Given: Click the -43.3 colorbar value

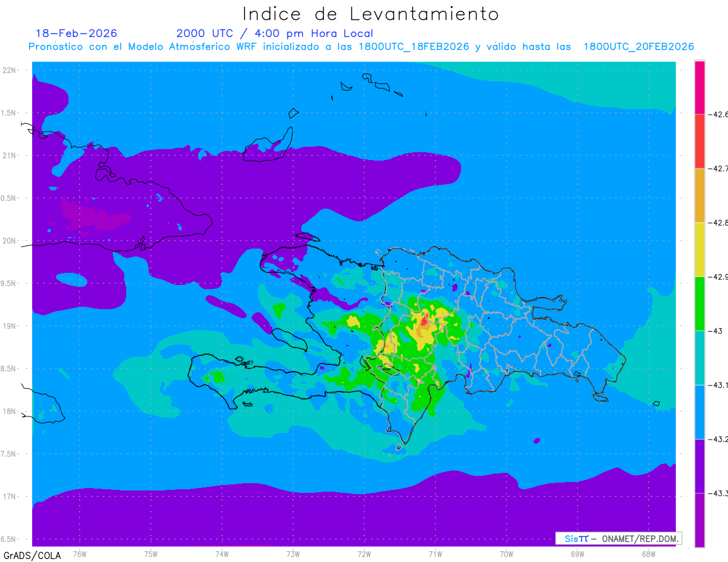Looking at the screenshot, I should [x=718, y=493].
